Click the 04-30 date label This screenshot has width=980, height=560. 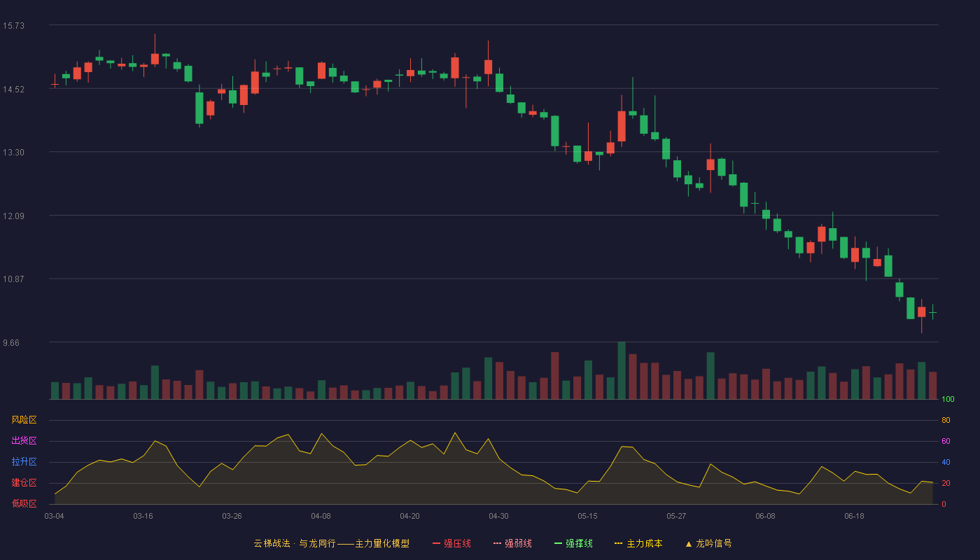click(x=498, y=516)
